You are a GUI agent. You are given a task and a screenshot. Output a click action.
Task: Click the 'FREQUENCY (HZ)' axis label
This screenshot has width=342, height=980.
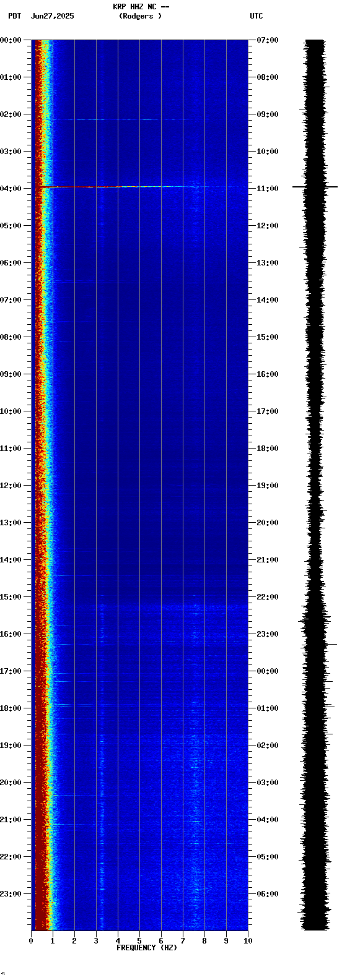[x=147, y=948]
